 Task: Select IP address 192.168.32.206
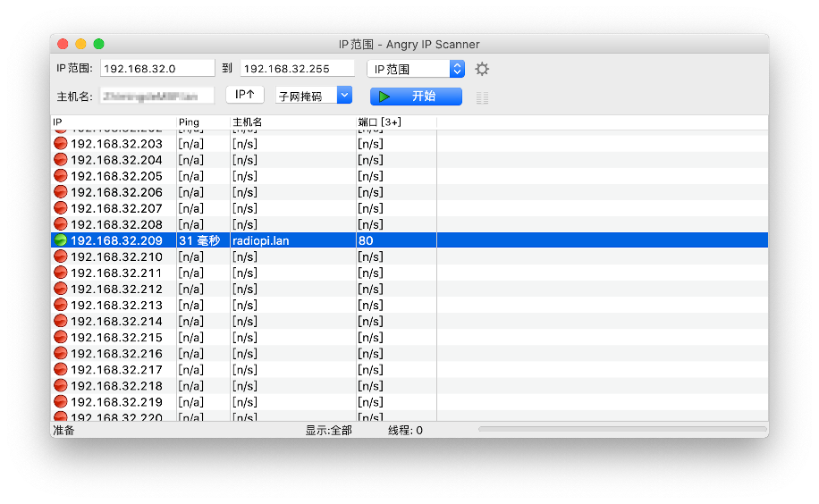116,192
